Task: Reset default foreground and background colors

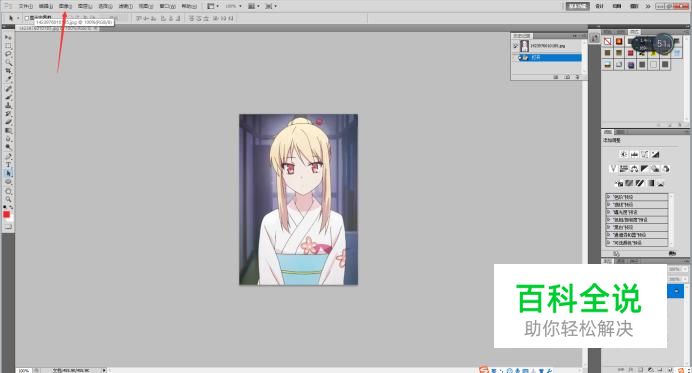Action: pyautogui.click(x=5, y=207)
